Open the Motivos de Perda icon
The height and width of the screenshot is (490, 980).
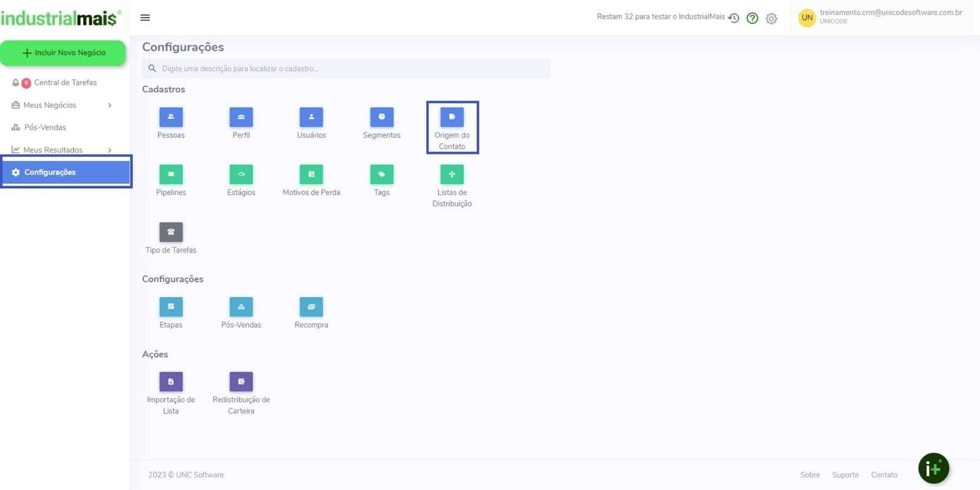click(311, 175)
